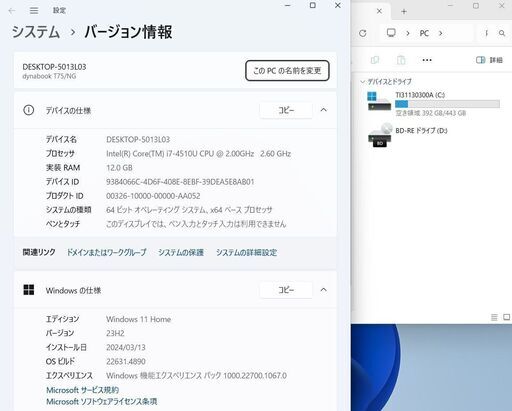
Task: Switch to large thumbnails view icon
Action: 506,317
